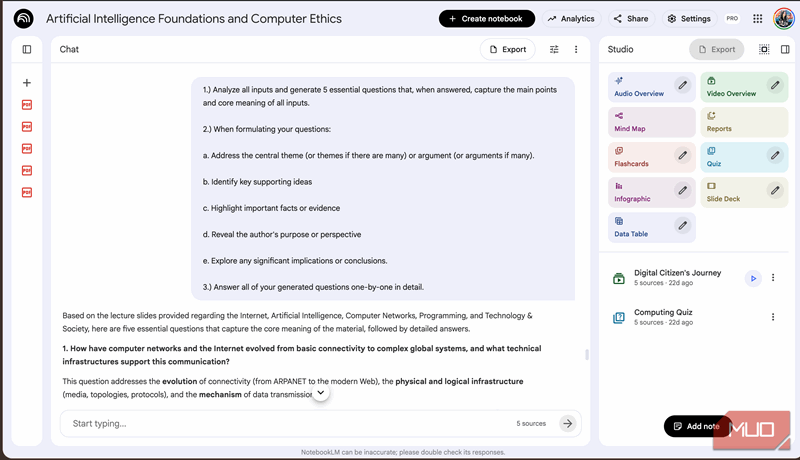800x460 pixels.
Task: Customize the Quiz with pencil icon
Action: [775, 155]
